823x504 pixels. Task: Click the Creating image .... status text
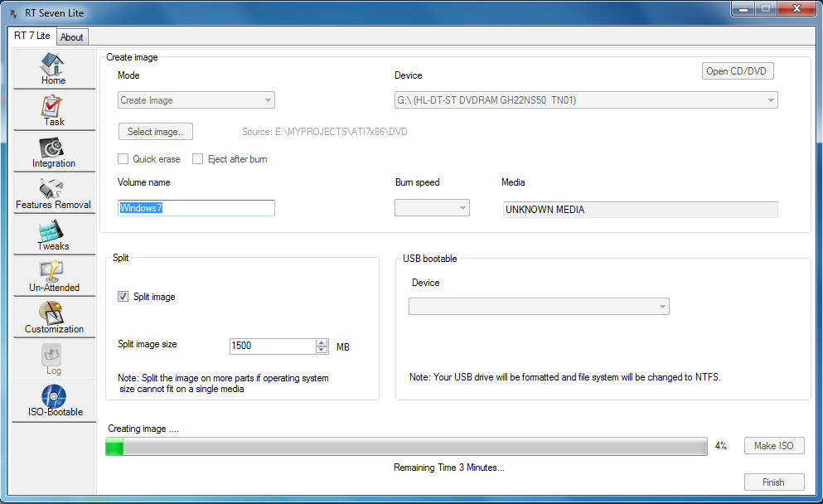click(143, 429)
